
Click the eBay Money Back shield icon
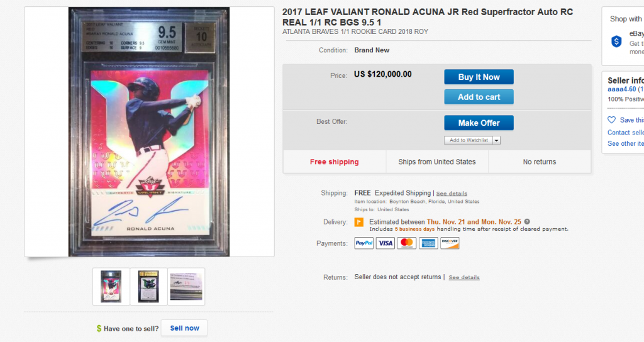click(616, 41)
